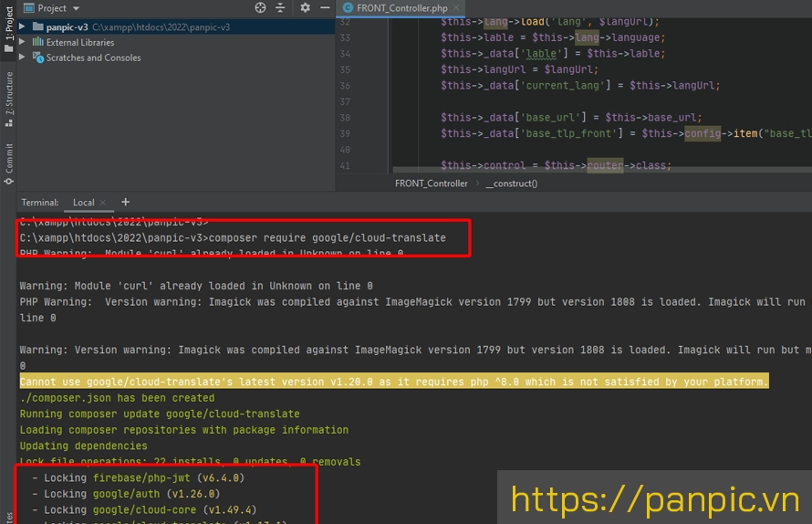Hide the Project panel with minimize icon
Screen dimensions: 812x524
pyautogui.click(x=325, y=8)
